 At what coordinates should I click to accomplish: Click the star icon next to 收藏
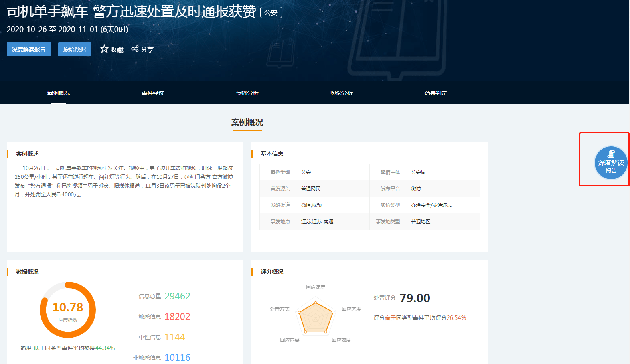[x=104, y=49]
